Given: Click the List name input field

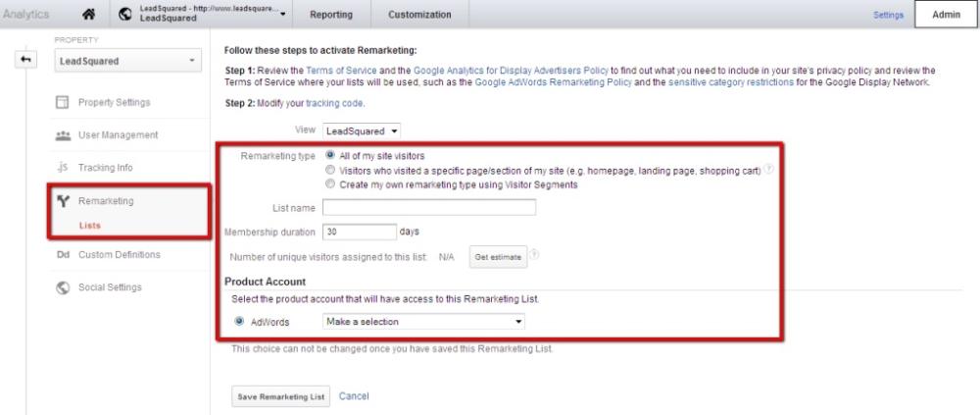Looking at the screenshot, I should [x=429, y=207].
